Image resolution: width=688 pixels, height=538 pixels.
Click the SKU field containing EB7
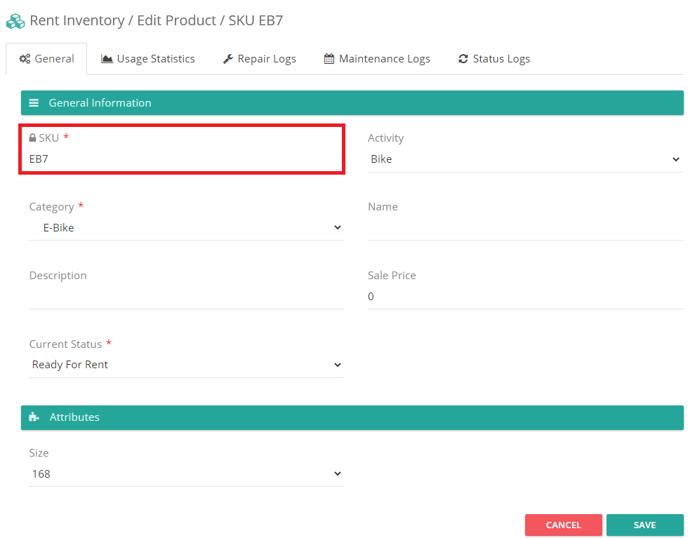pyautogui.click(x=186, y=159)
